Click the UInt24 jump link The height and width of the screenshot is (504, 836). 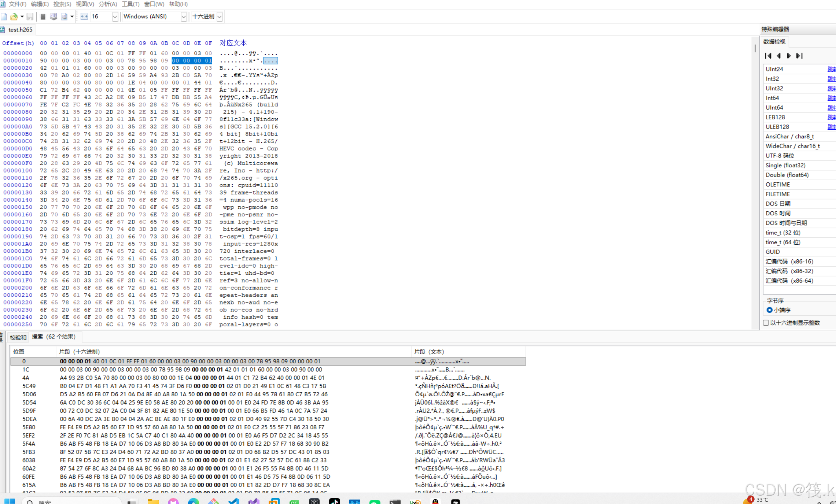click(x=831, y=69)
